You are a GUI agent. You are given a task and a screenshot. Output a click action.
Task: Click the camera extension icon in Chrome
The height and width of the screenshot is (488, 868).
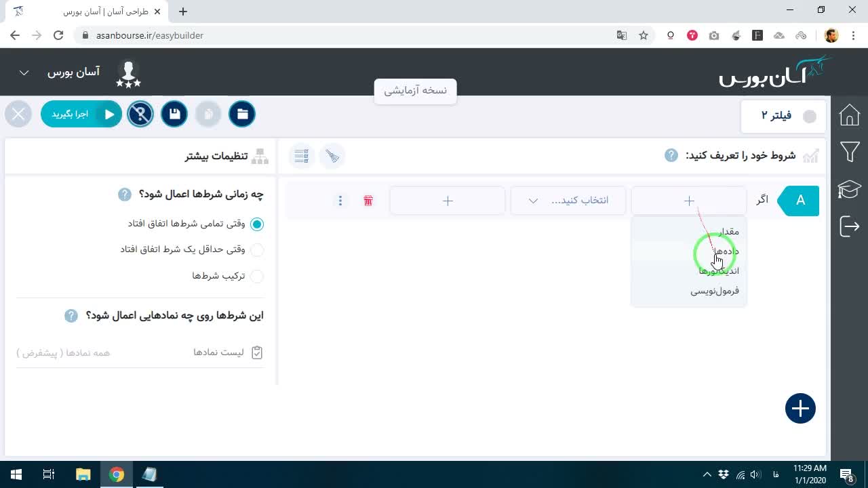(x=714, y=35)
